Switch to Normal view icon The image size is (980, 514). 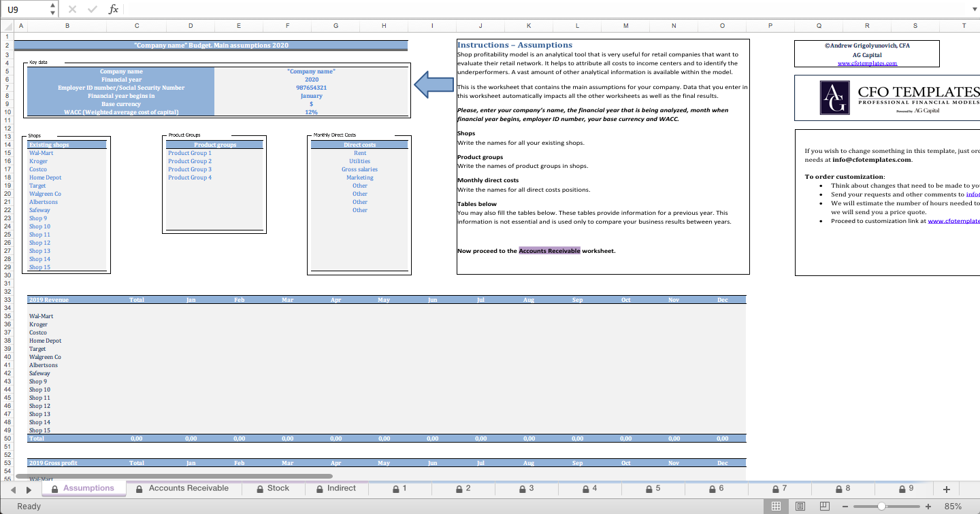click(776, 506)
